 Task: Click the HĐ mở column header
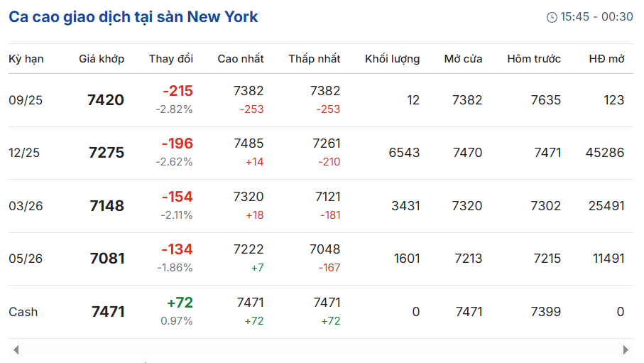pos(606,59)
